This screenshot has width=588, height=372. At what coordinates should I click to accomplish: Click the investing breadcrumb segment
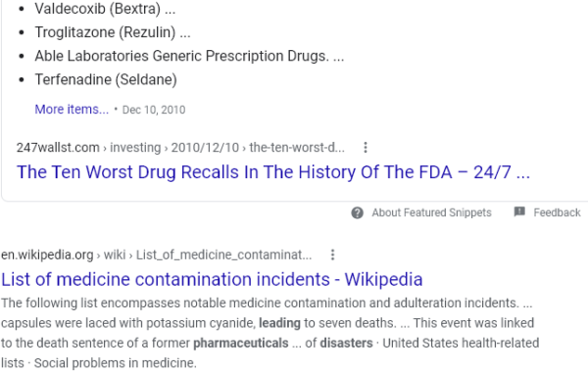click(135, 148)
